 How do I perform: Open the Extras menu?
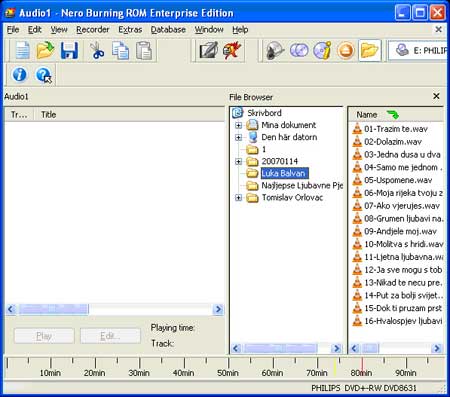(x=130, y=30)
